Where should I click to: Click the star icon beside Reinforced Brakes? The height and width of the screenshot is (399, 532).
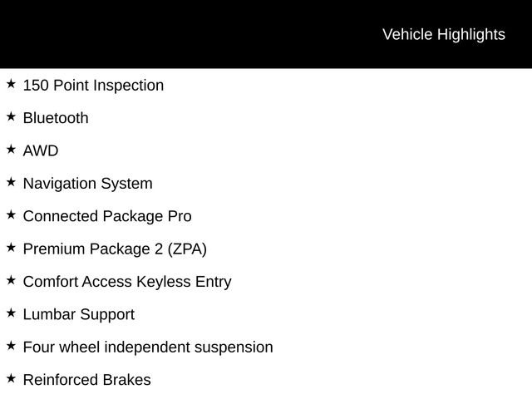(x=11, y=378)
